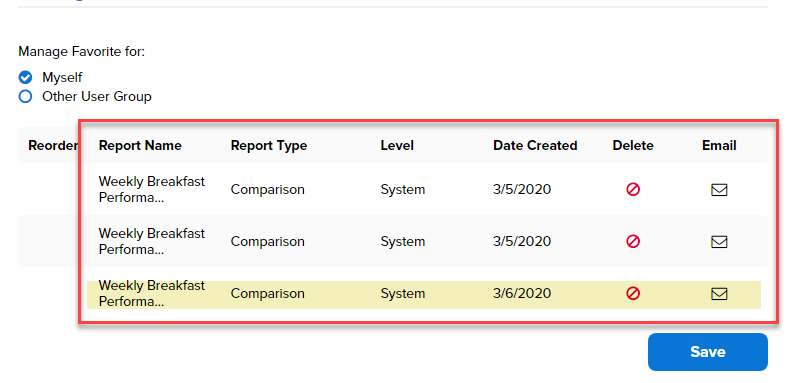Email the highlighted 3/6/2020 report
Image resolution: width=795 pixels, height=383 pixels.
pos(719,294)
